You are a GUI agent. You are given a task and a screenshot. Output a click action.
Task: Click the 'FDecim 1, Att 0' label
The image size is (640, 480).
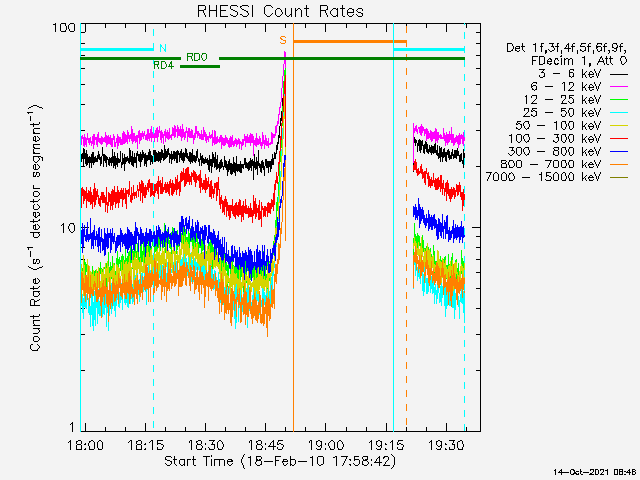(x=579, y=61)
